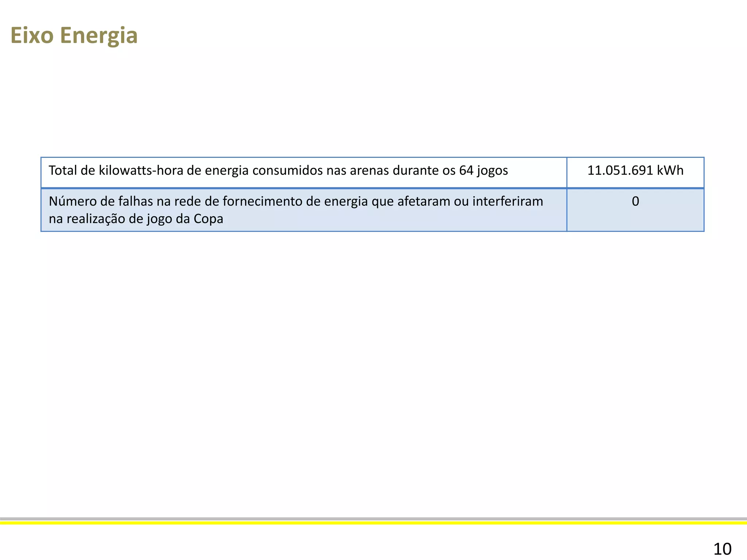Click the page number 10
The image size is (747, 560).
point(722,549)
